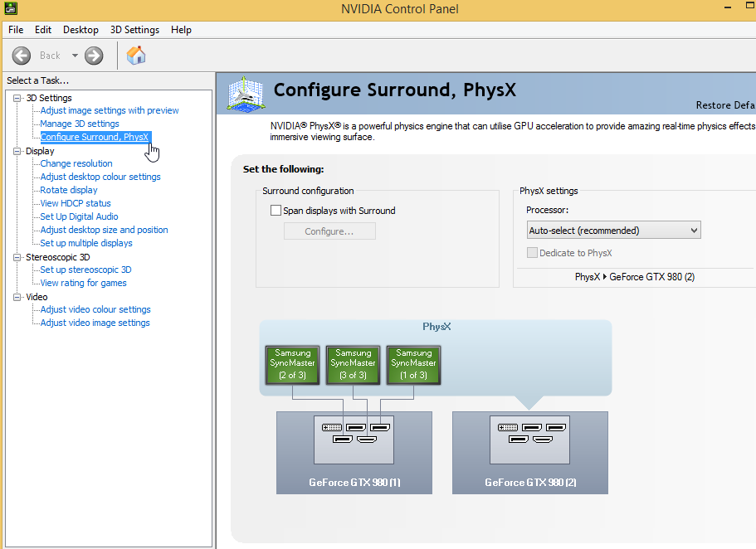Image resolution: width=756 pixels, height=549 pixels.
Task: Minimize the NVIDIA Control Panel window
Action: (728, 7)
